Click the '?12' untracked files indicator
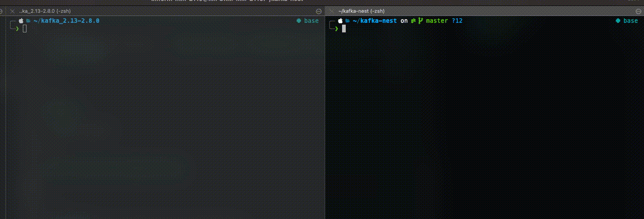Image resolution: width=644 pixels, height=219 pixels. click(x=457, y=21)
